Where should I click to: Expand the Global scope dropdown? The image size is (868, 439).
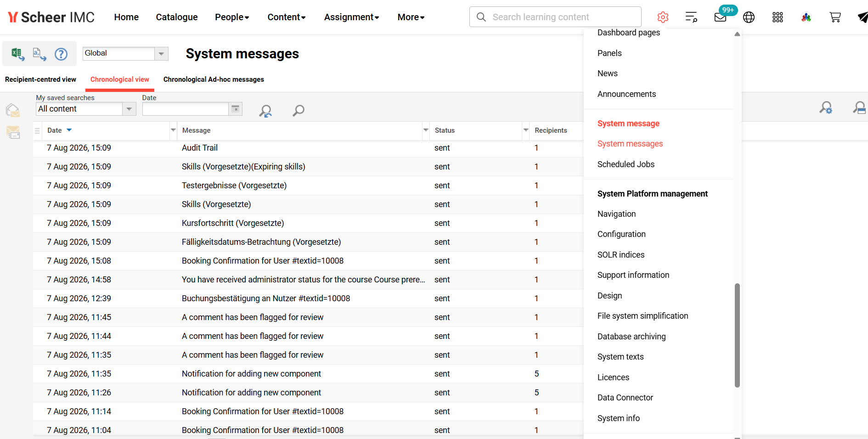tap(161, 54)
